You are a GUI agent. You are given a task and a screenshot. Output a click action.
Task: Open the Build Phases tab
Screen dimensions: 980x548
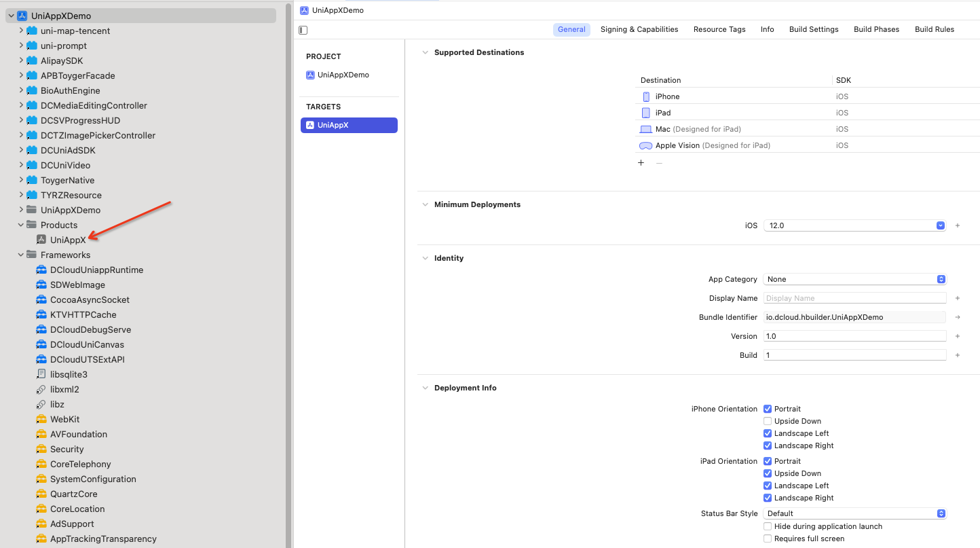tap(876, 29)
